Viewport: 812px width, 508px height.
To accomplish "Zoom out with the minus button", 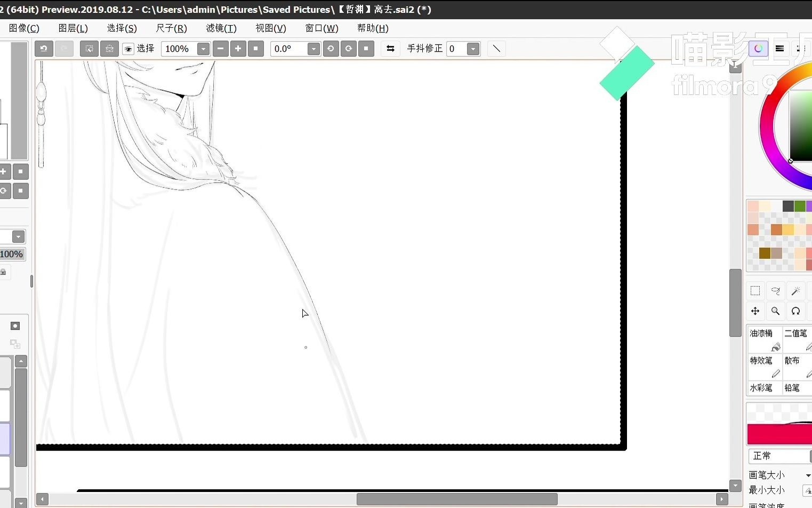I will 220,49.
